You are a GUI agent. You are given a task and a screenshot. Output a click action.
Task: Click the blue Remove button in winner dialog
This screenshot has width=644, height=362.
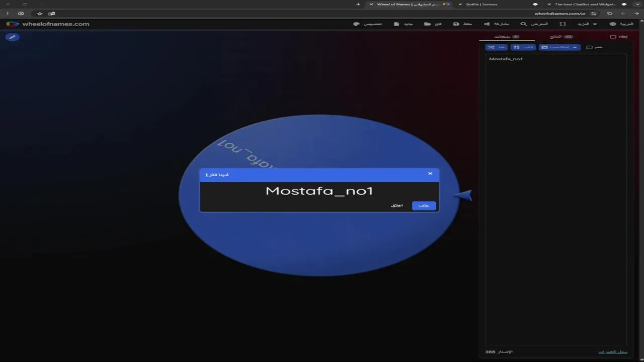click(424, 205)
